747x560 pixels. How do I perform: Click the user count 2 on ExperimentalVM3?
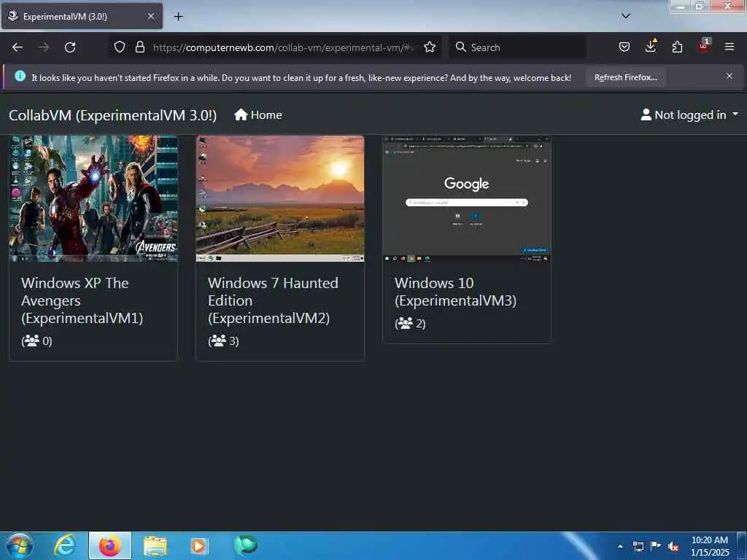pos(410,323)
